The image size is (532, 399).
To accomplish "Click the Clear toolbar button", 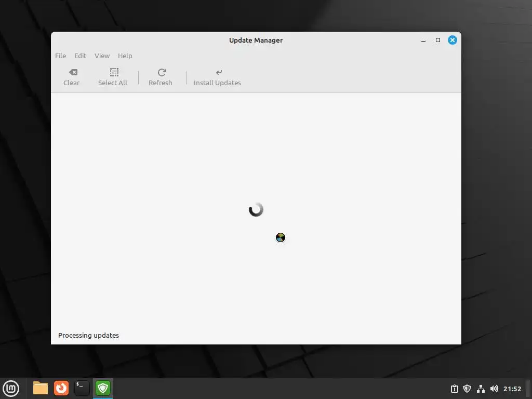I will 72,77.
